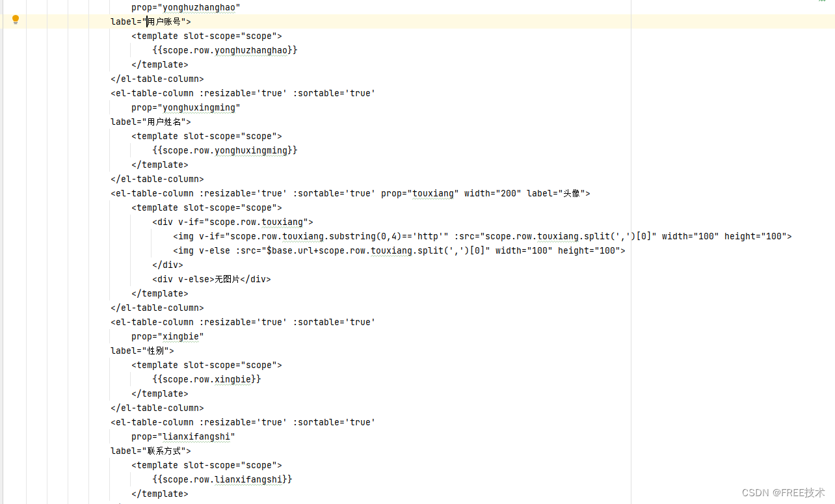
Task: Click the 无图片 v-else div line
Action: (x=211, y=279)
